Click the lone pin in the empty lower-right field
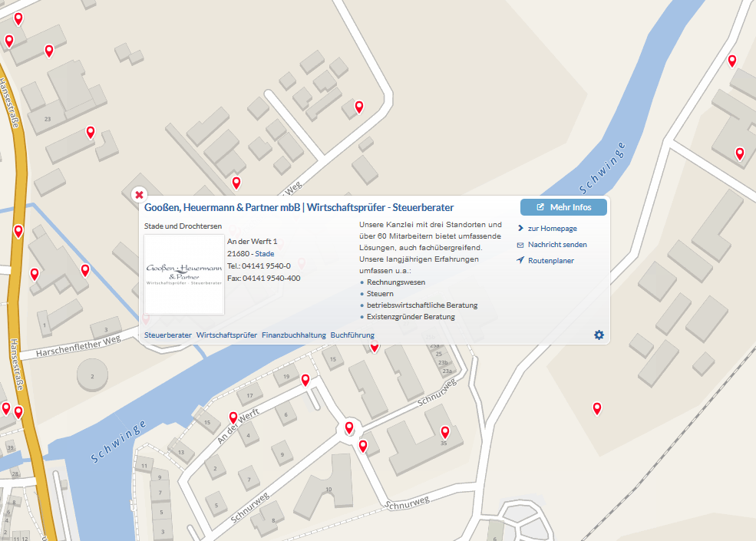This screenshot has height=541, width=756. click(x=596, y=408)
